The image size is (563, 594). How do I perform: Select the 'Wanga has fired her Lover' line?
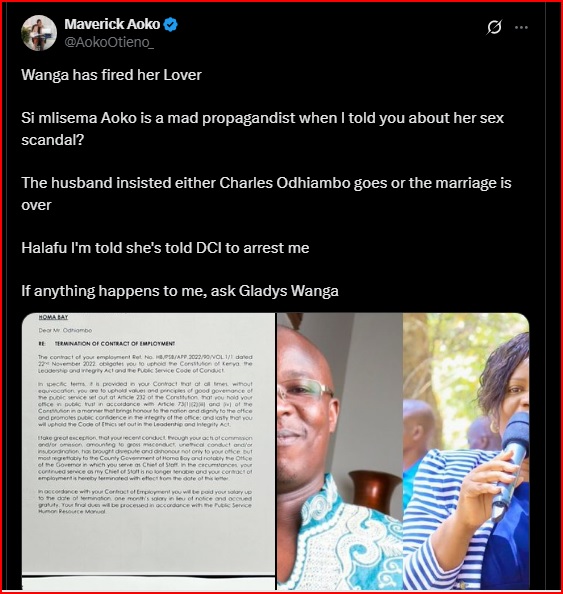111,75
